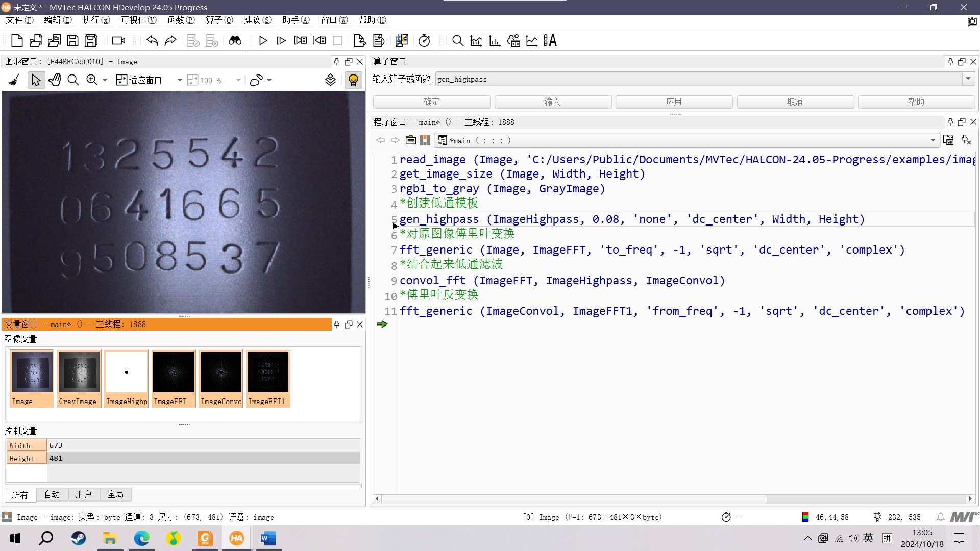Open the 算子(O) menu
The width and height of the screenshot is (980, 551).
(x=219, y=20)
